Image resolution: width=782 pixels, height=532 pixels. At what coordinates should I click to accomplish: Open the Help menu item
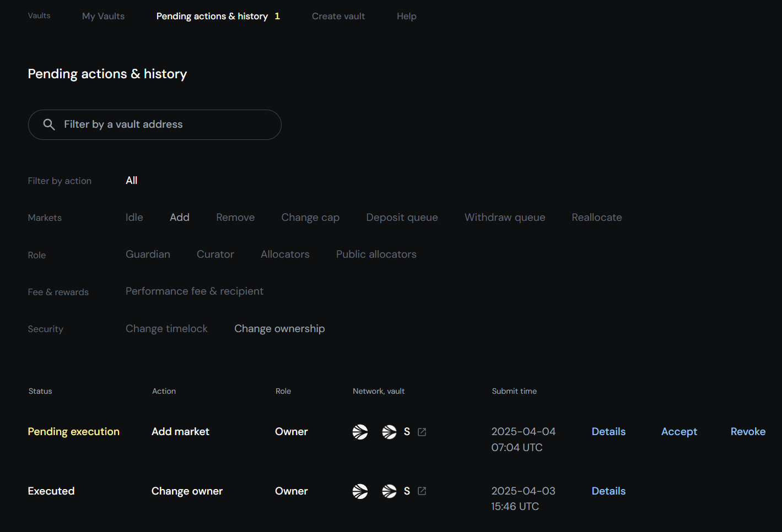coord(406,17)
